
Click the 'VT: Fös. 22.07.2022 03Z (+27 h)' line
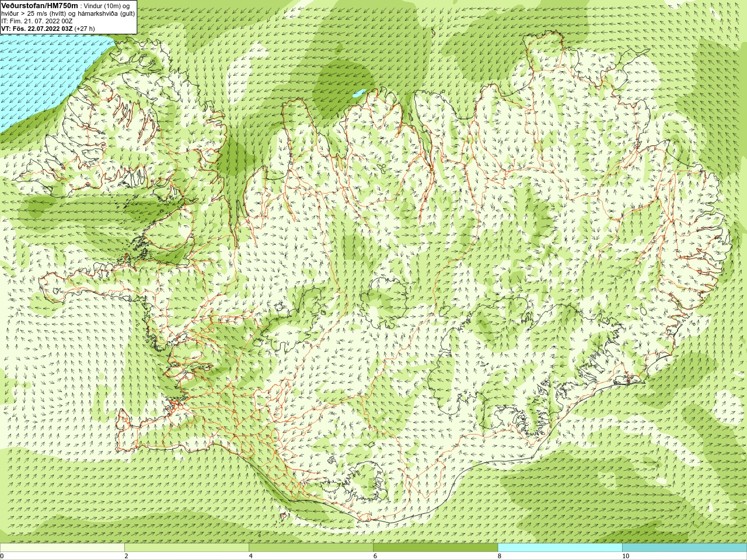(48, 29)
